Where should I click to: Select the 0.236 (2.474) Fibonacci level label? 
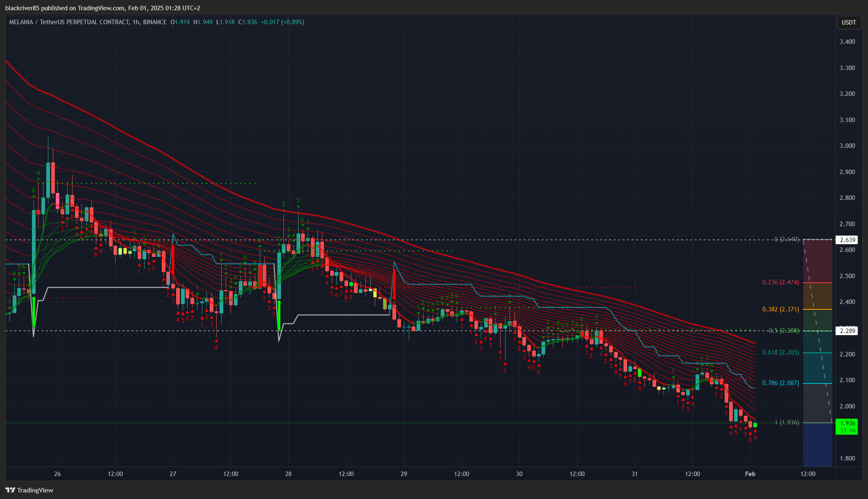(780, 282)
